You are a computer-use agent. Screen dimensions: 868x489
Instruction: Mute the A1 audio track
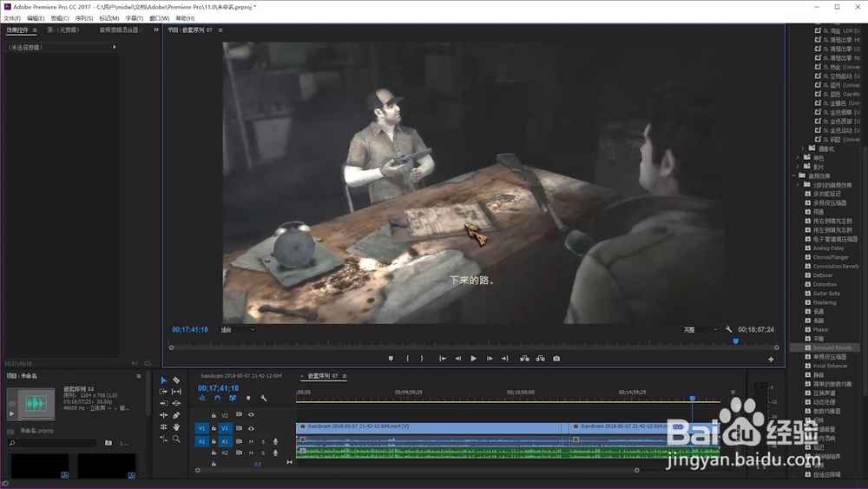pos(252,441)
